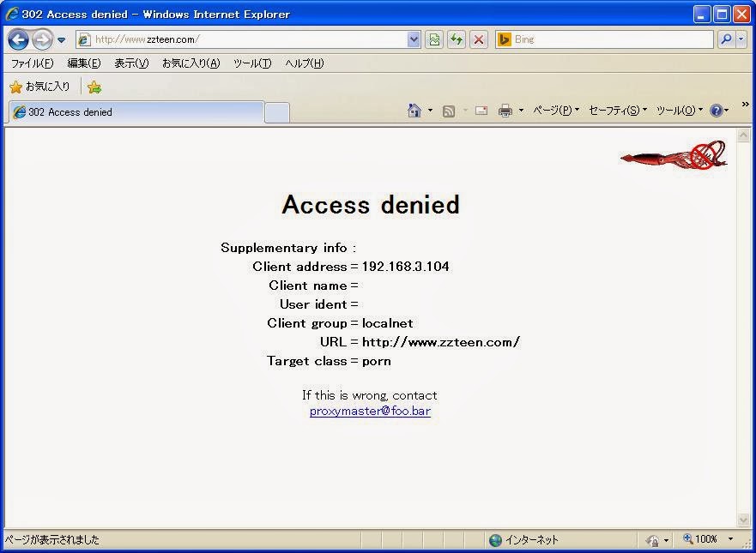Click the Client group localnet value
756x553 pixels.
click(388, 322)
